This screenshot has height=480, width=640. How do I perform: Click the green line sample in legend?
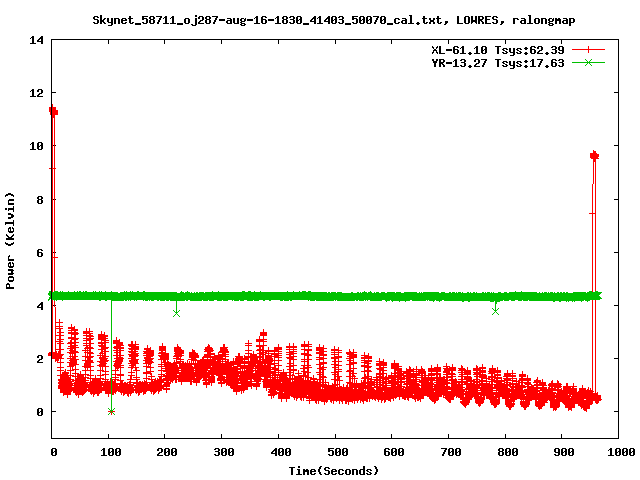point(588,62)
